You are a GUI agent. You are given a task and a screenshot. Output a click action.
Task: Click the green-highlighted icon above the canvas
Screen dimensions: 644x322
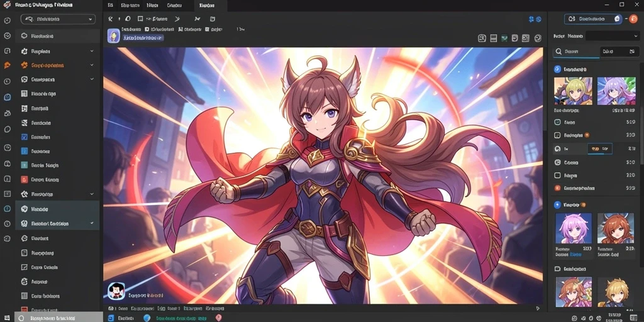click(504, 38)
